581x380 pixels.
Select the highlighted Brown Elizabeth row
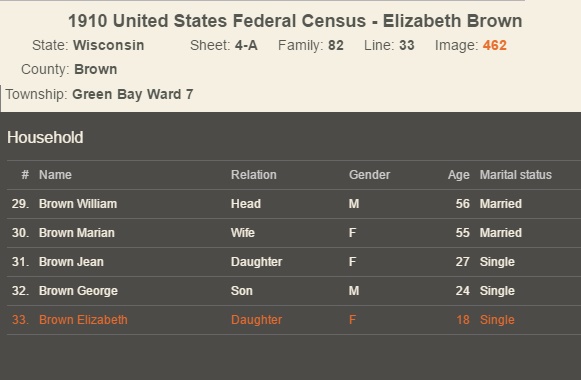click(294, 320)
